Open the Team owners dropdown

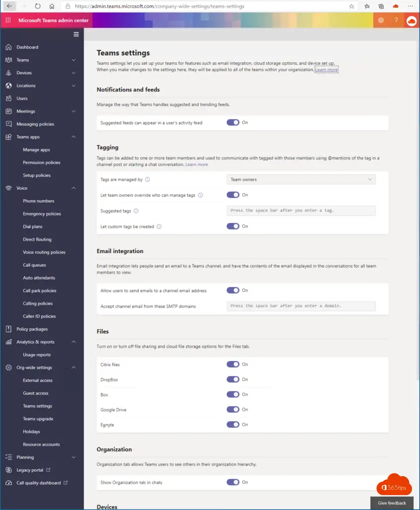coord(301,180)
